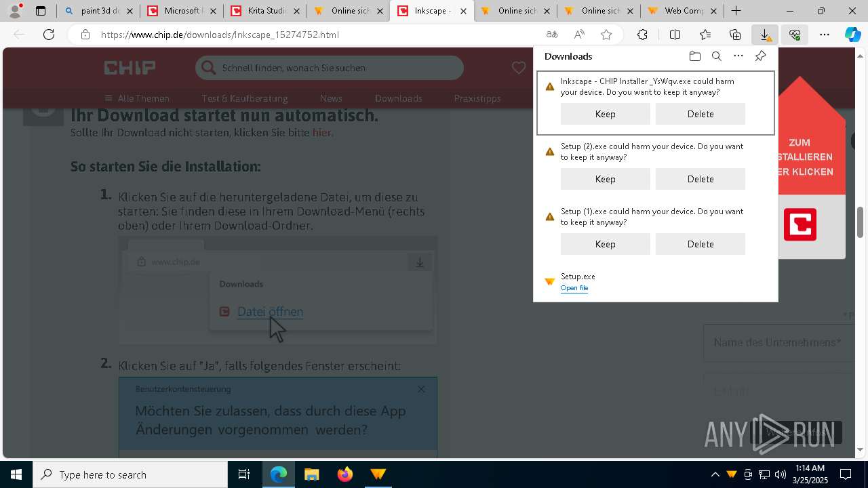Click the taskbar search box
The height and width of the screenshot is (488, 868).
click(130, 474)
